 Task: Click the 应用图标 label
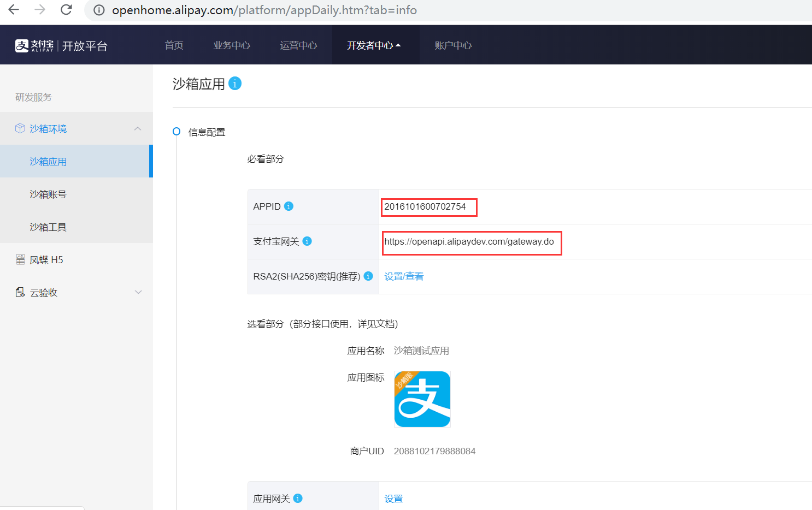(x=366, y=377)
